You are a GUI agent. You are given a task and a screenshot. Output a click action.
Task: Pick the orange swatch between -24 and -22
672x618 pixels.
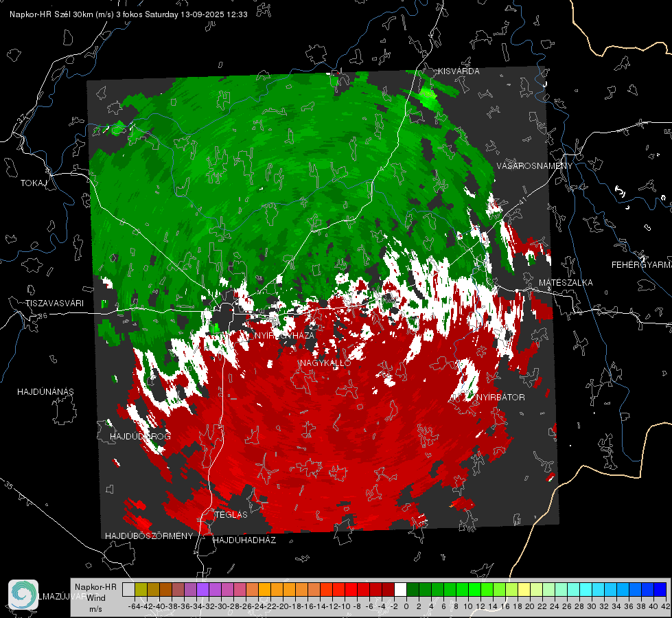pyautogui.click(x=265, y=589)
